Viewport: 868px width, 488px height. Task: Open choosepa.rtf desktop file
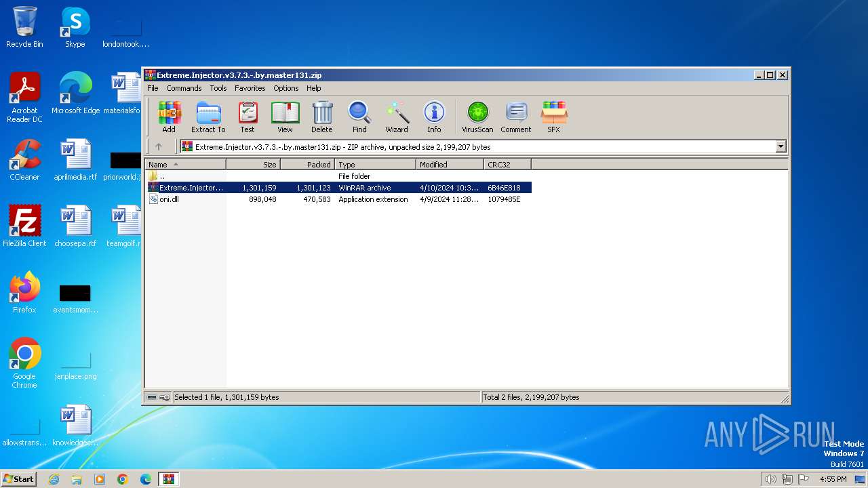point(75,226)
